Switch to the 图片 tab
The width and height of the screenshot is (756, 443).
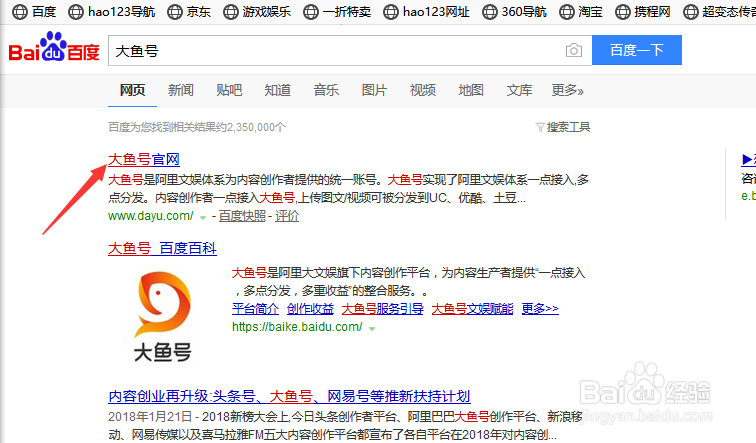tap(374, 90)
